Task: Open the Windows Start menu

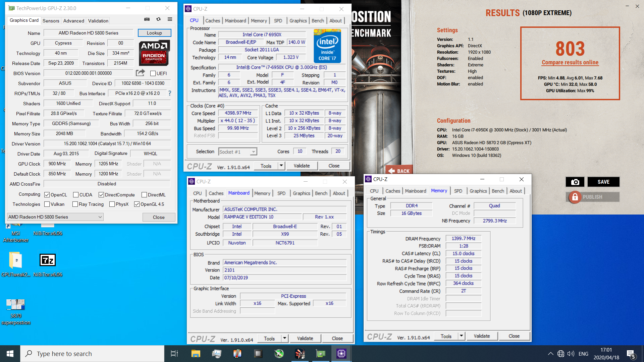Action: (x=10, y=354)
